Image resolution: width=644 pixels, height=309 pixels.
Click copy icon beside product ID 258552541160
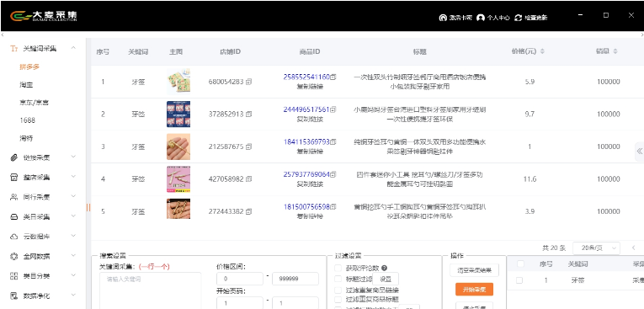(333, 77)
